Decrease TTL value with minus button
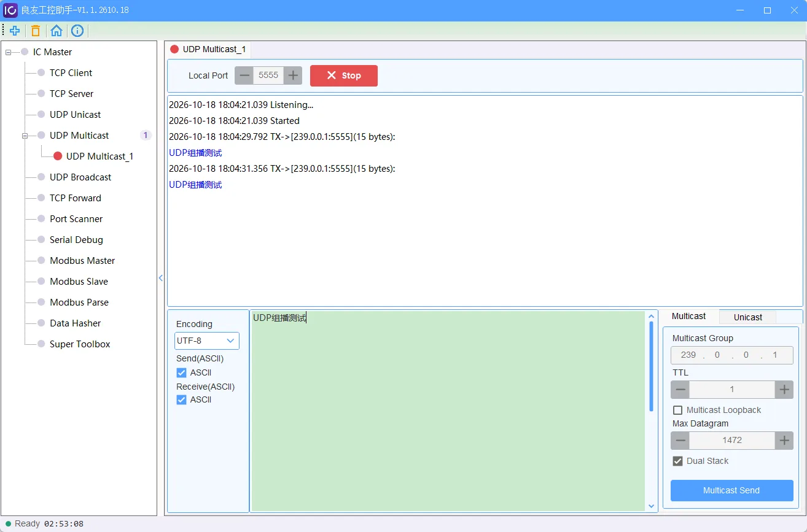Image resolution: width=807 pixels, height=532 pixels. point(680,390)
